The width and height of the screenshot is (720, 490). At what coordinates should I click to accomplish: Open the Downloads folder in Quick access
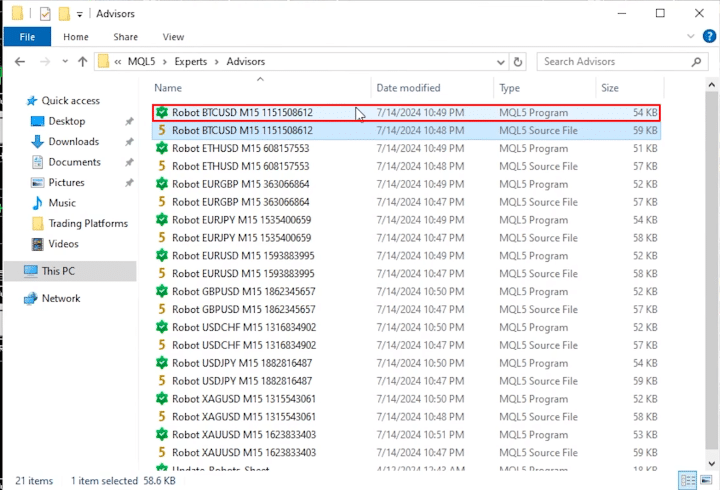tap(73, 142)
